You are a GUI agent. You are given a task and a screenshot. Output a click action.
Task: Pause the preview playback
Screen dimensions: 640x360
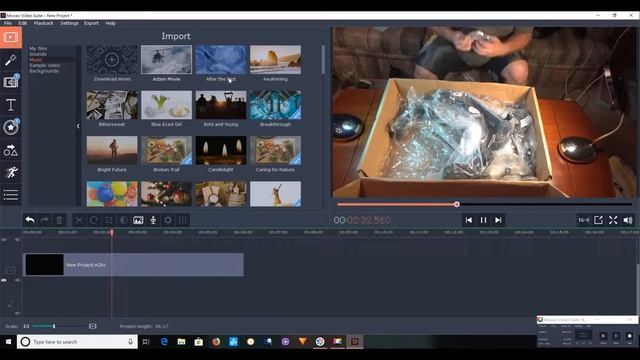[x=483, y=220]
